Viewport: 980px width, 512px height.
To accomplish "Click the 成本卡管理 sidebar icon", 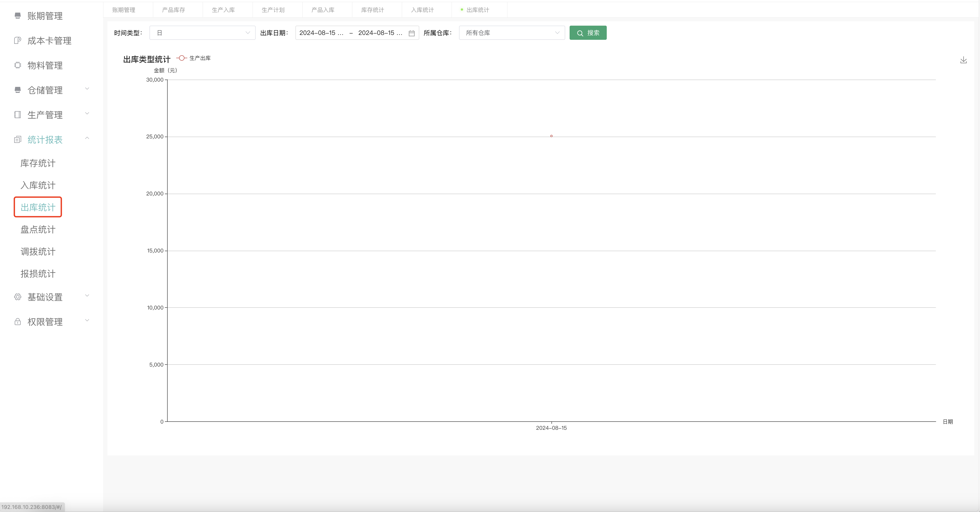I will click(x=17, y=40).
